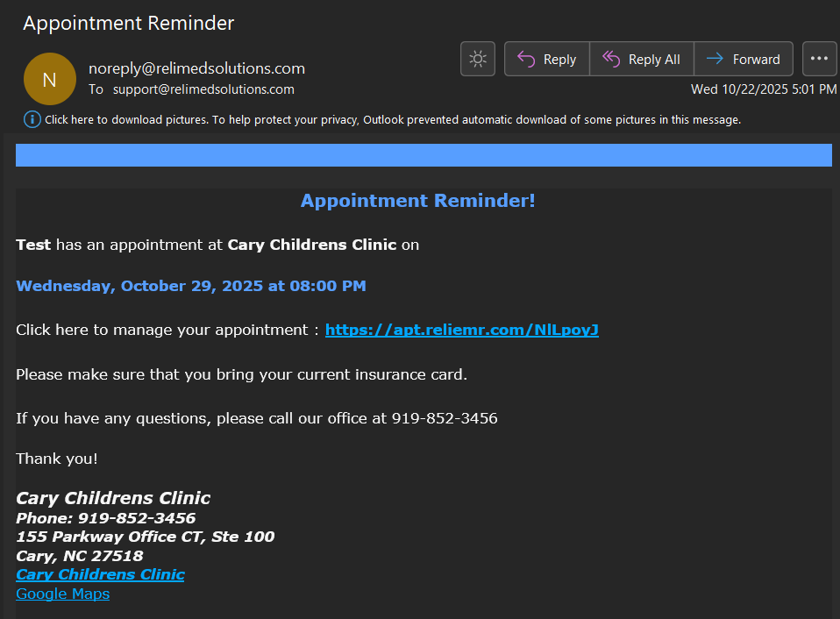Image resolution: width=840 pixels, height=619 pixels.
Task: Click the sender avatar with letter N
Action: pyautogui.click(x=49, y=79)
